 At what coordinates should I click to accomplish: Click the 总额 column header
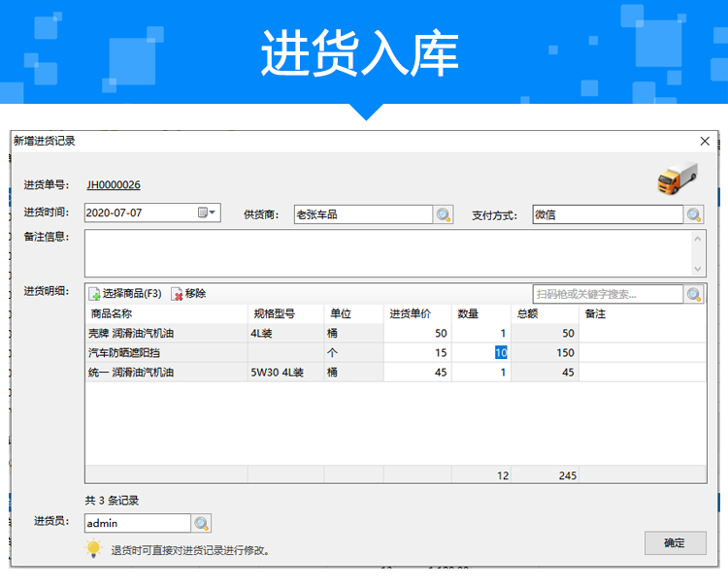546,313
